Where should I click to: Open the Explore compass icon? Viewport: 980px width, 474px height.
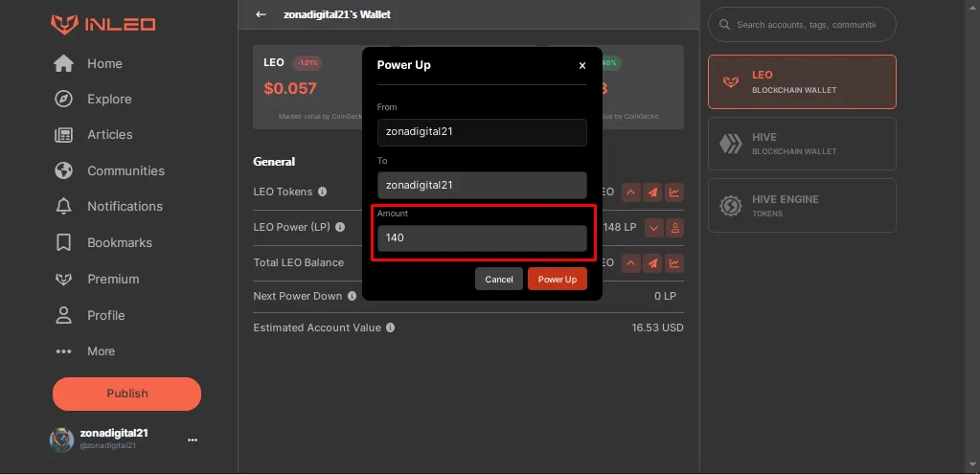64,100
